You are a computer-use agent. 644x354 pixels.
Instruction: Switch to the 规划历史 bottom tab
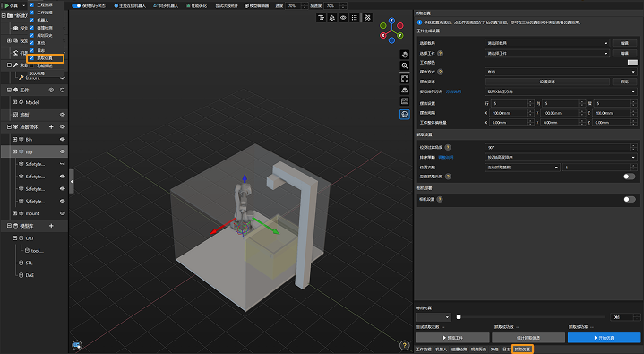click(x=478, y=349)
